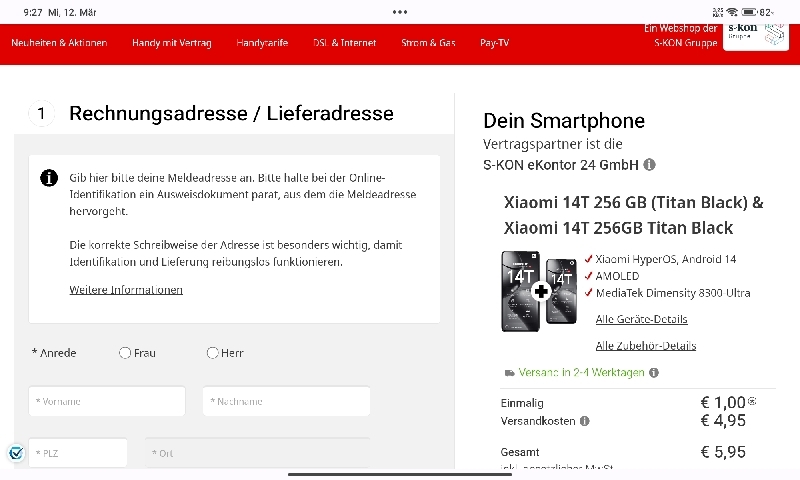
Task: Focus the Nachname input field
Action: point(286,401)
